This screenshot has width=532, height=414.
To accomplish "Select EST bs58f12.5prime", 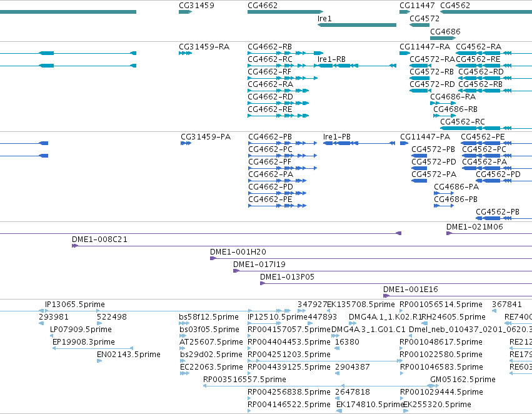I will pos(209,317).
